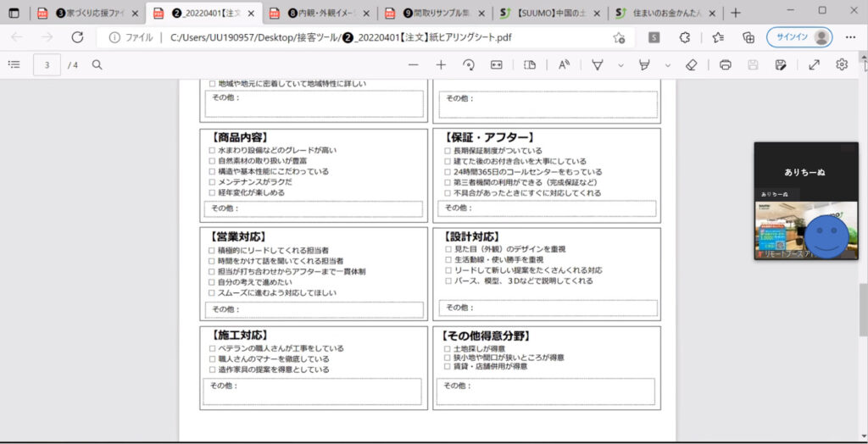868x444 pixels.
Task: Open the Collections icon
Action: [748, 37]
